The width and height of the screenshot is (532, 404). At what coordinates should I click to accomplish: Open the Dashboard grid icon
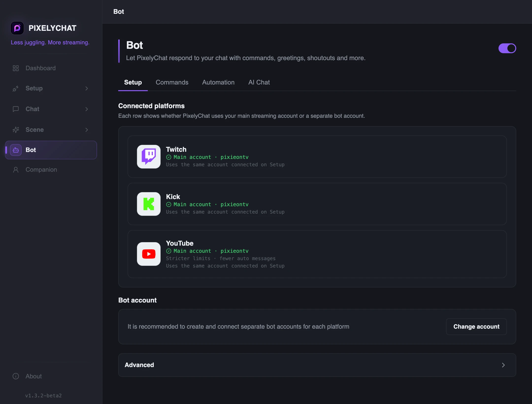coord(16,68)
